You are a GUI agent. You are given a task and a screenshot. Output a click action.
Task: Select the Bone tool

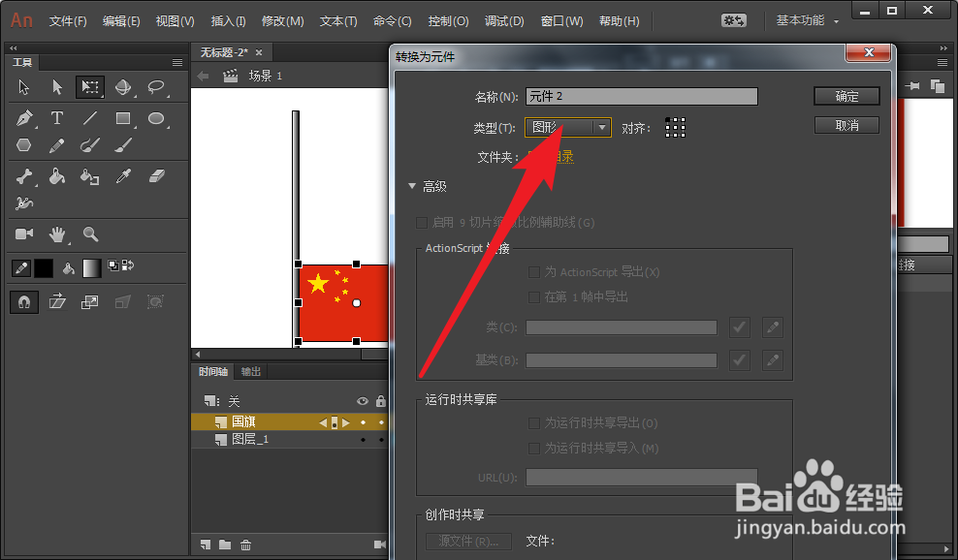(24, 177)
